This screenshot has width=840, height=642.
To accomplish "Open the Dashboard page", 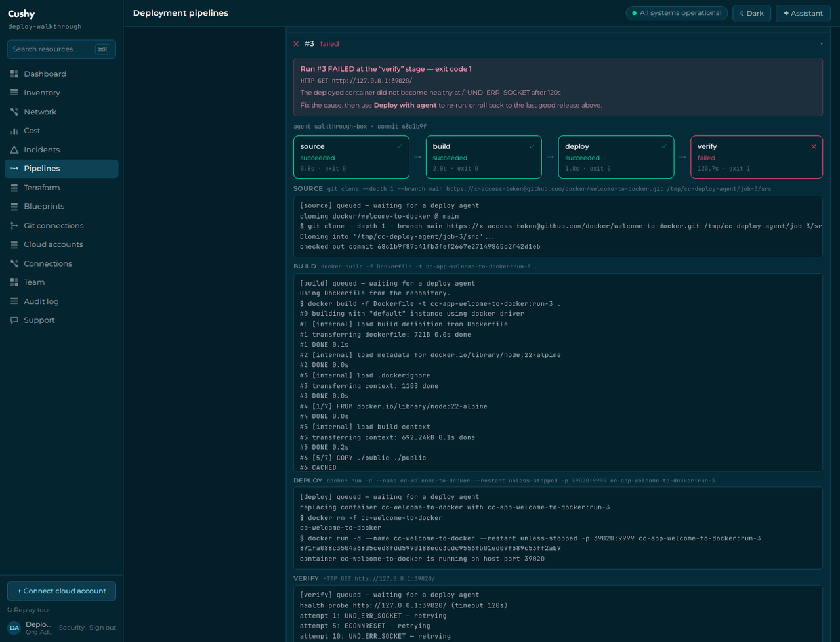I will (61, 74).
